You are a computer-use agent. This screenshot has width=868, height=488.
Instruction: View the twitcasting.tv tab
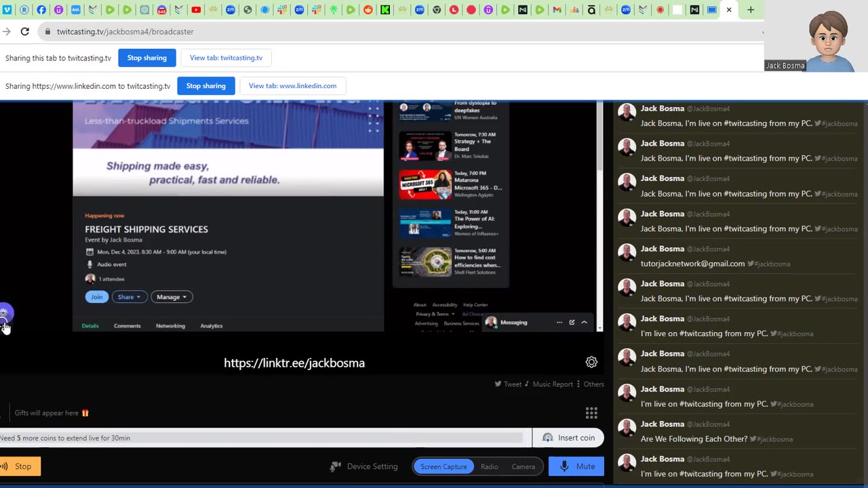(226, 58)
